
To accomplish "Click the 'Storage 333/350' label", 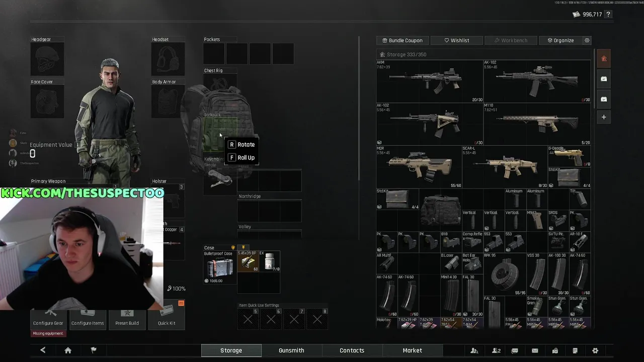I will click(406, 54).
